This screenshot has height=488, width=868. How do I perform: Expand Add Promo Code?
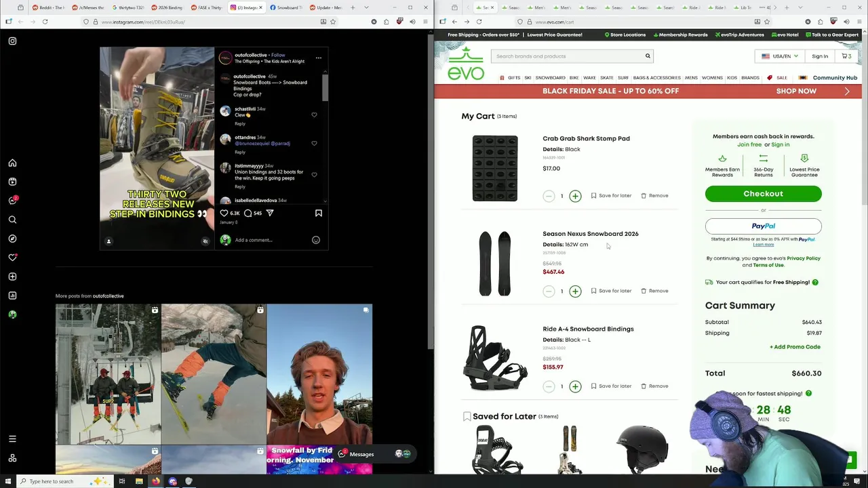click(x=795, y=347)
